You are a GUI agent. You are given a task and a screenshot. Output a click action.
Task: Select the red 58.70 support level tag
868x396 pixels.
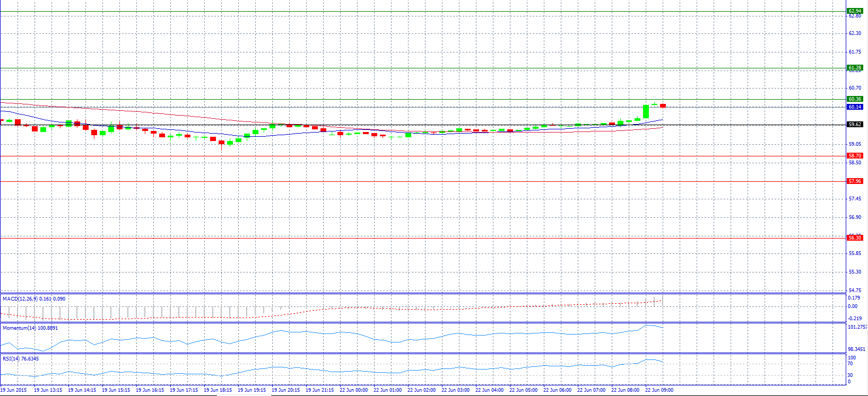coord(855,156)
